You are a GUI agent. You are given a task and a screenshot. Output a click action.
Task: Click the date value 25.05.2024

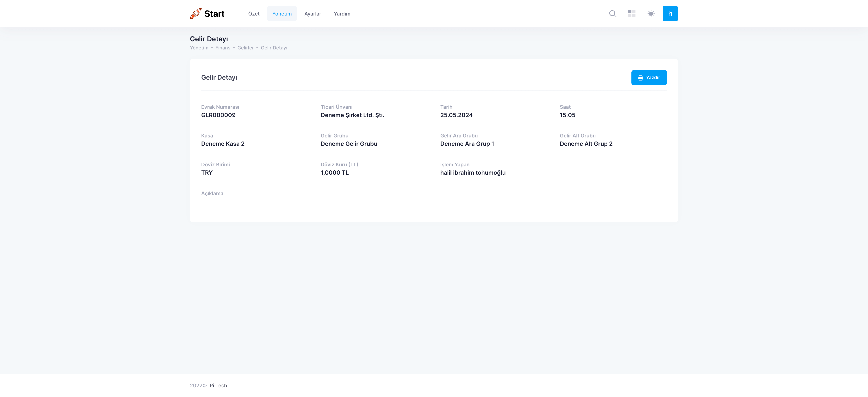456,115
